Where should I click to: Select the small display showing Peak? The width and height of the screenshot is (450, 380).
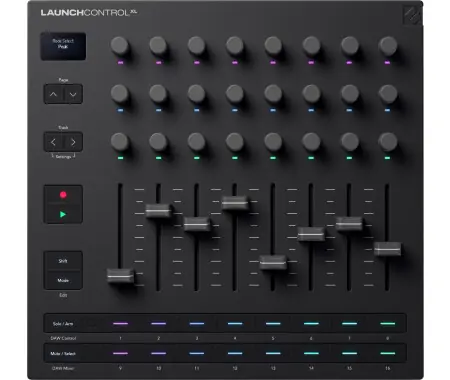tap(63, 46)
